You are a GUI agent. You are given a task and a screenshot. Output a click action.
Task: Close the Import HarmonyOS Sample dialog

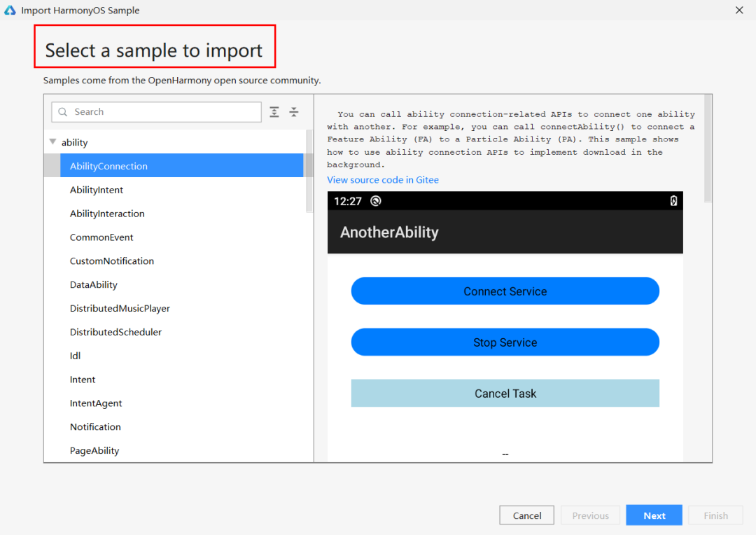[739, 10]
